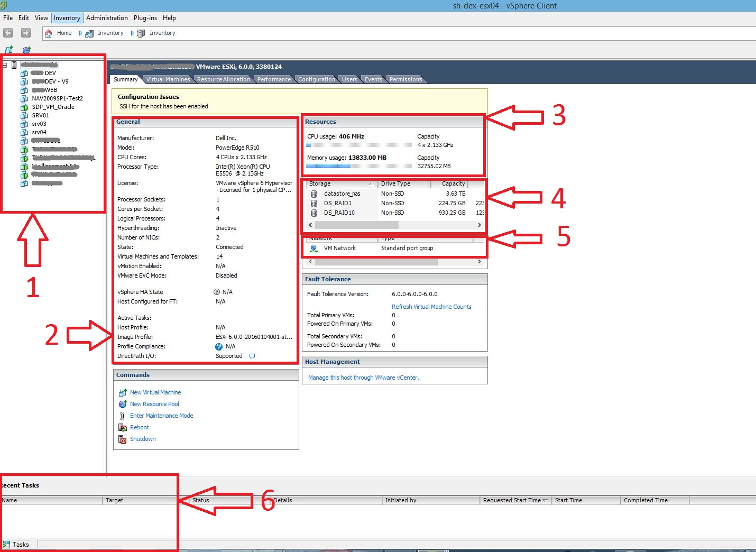Screen dimensions: 756x552
Task: Open the View menu
Action: 41,18
